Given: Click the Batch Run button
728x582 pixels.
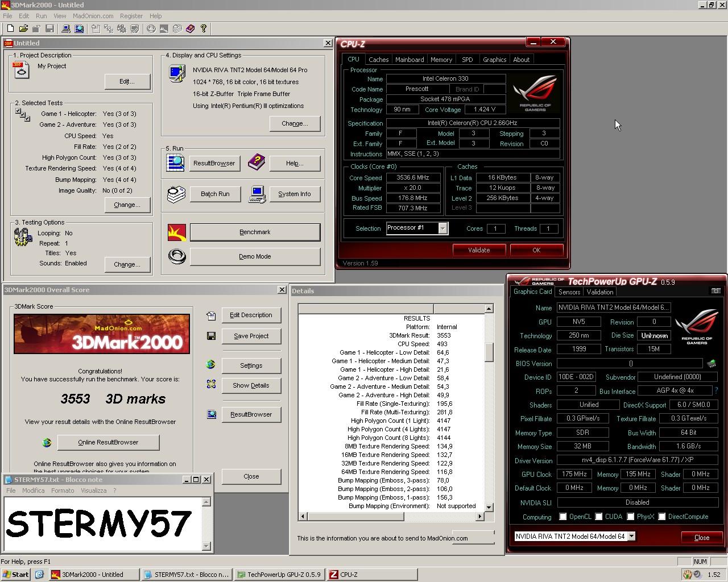Looking at the screenshot, I should point(215,194).
